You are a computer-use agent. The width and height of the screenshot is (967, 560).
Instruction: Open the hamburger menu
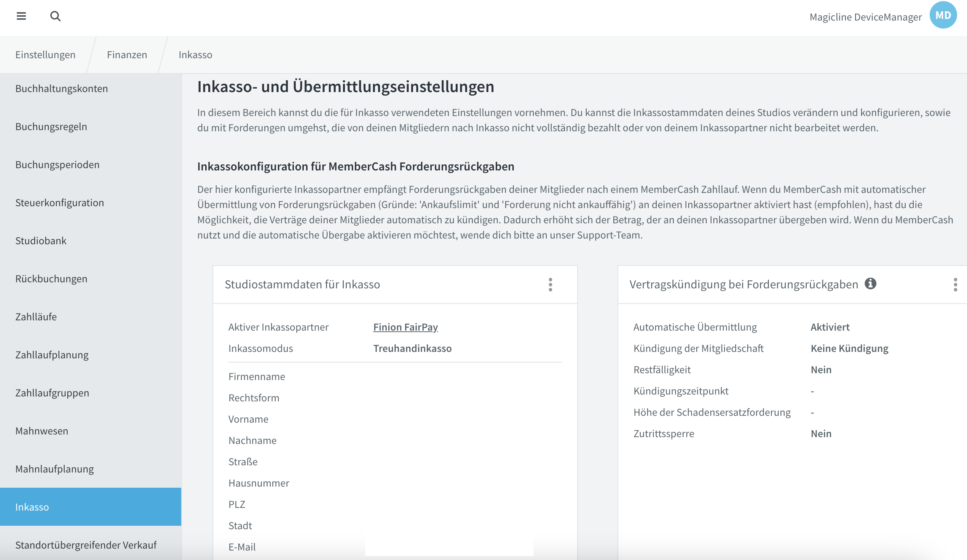[x=21, y=16]
